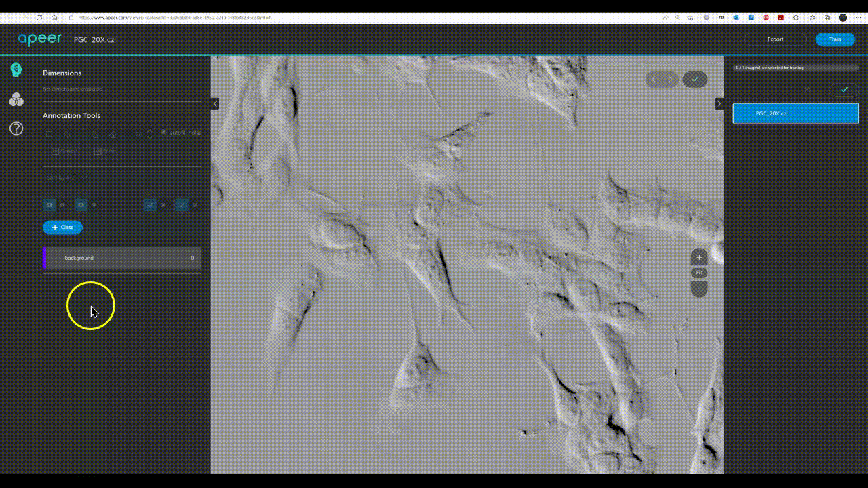Expand the right panel using the chevron arrow
The image size is (868, 488).
[x=719, y=103]
